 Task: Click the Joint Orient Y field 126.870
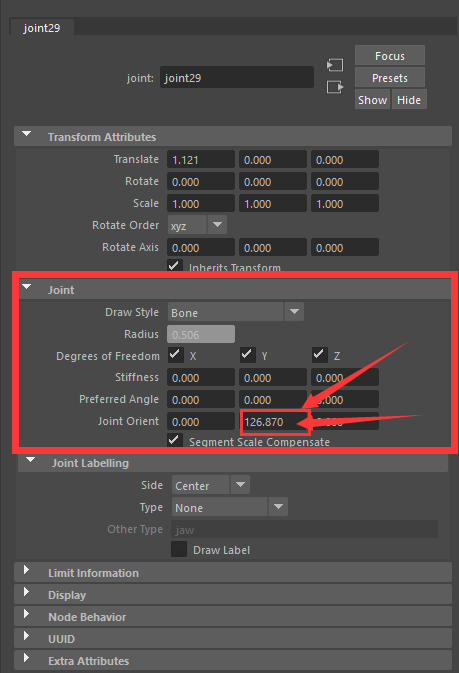(275, 421)
